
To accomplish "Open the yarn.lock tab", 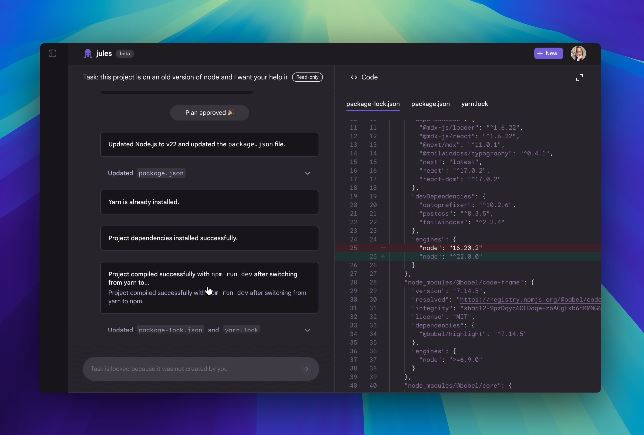I will pos(475,104).
